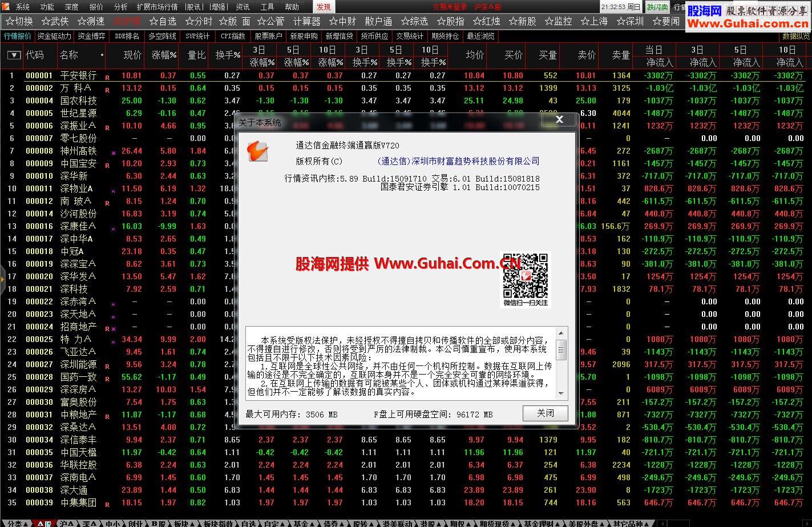Screen dimensions: 812x527
Task: Open the 工具 menu
Action: (267, 7)
